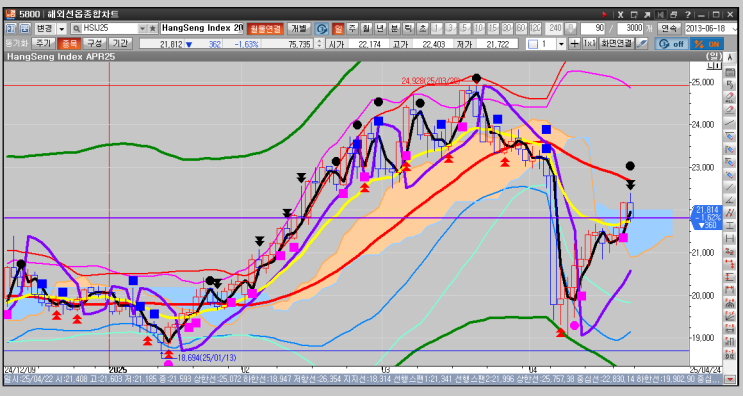This screenshot has height=396, width=743.
Task: Click the grey down-arrow icon after 240
Action: [571, 29]
